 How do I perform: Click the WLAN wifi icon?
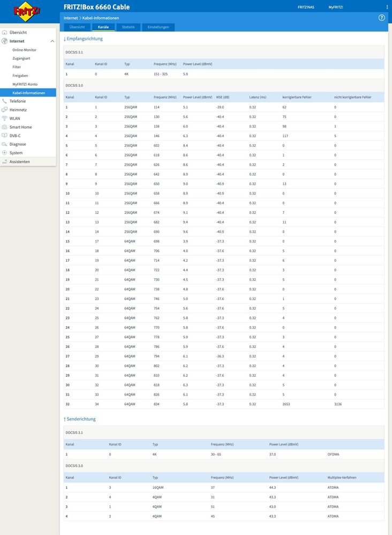[x=4, y=118]
